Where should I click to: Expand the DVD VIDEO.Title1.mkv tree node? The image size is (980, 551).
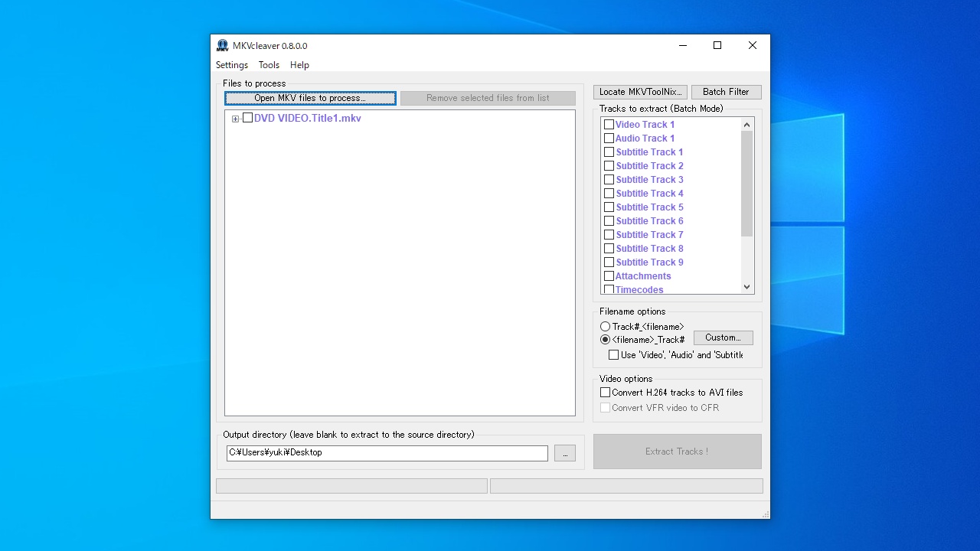coord(235,119)
